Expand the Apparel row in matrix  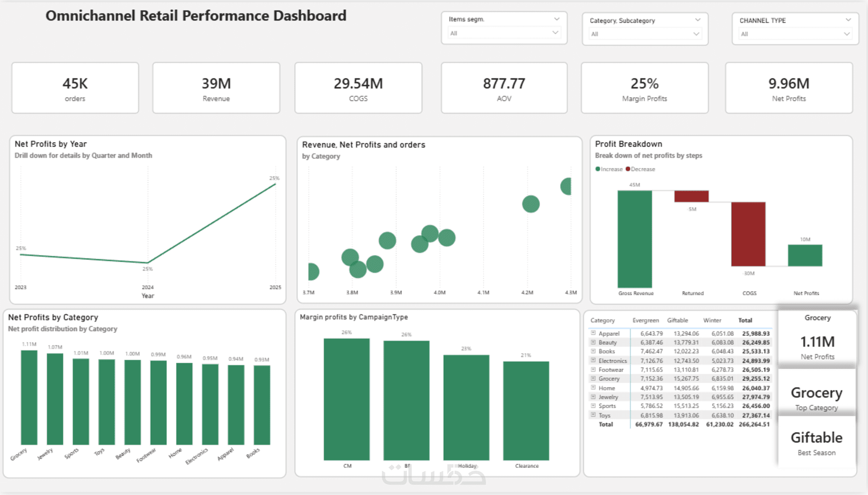tap(593, 333)
